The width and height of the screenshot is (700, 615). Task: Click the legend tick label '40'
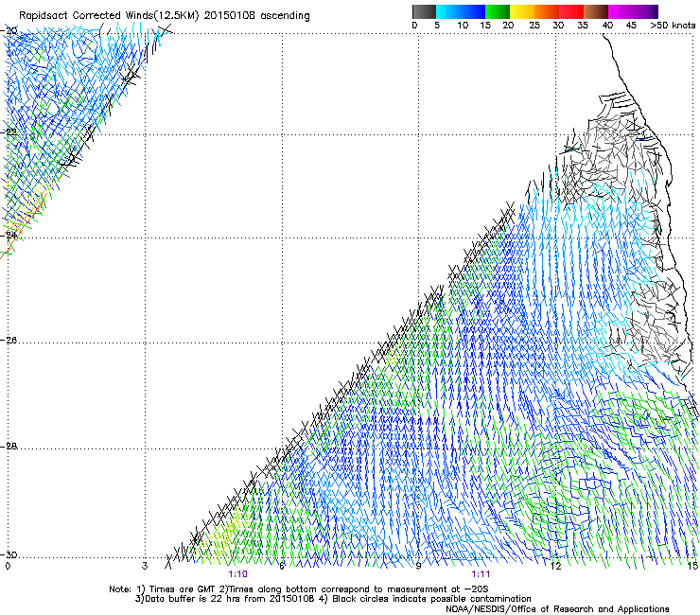click(607, 26)
